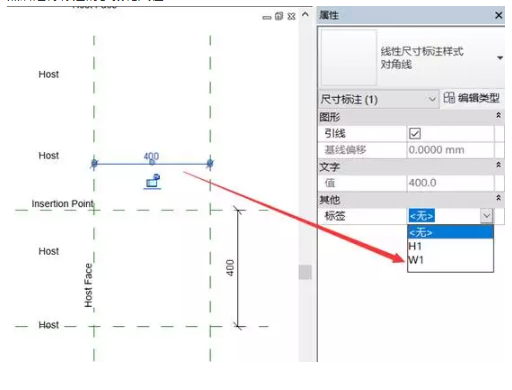The image size is (512, 390).
Task: Click the 标签 label dropdown arrow
Action: click(x=486, y=216)
